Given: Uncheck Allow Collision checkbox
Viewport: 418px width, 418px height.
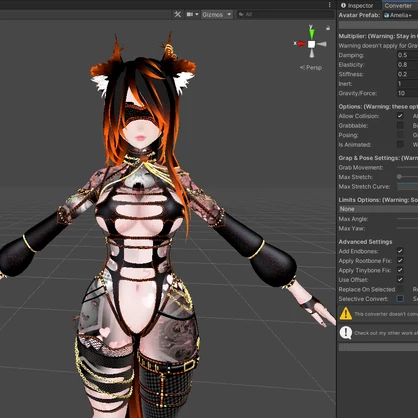Looking at the screenshot, I should click(400, 116).
